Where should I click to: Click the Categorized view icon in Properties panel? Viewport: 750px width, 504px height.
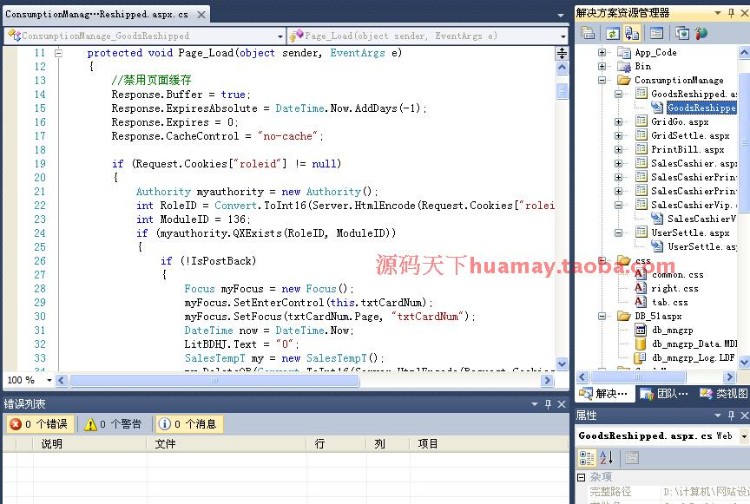[587, 458]
